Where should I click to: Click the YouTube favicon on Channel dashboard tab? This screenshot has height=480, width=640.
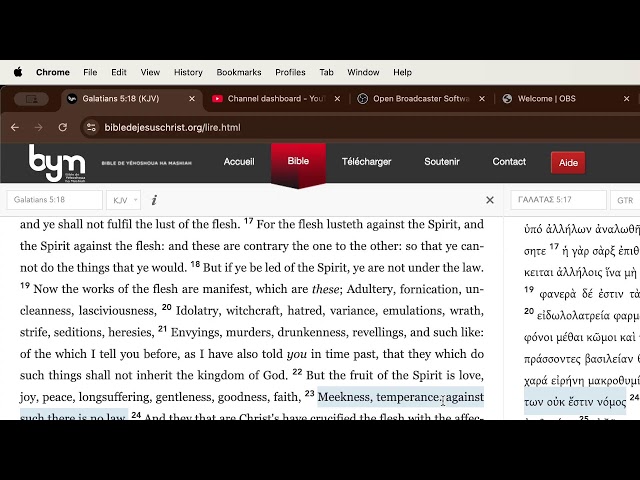coord(217,99)
